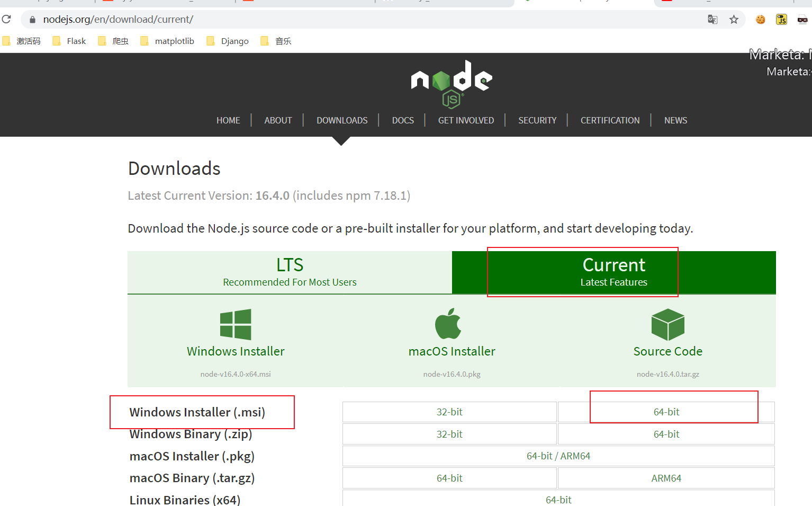Click node-v16.4.0-x64.msi filename text

(x=236, y=374)
